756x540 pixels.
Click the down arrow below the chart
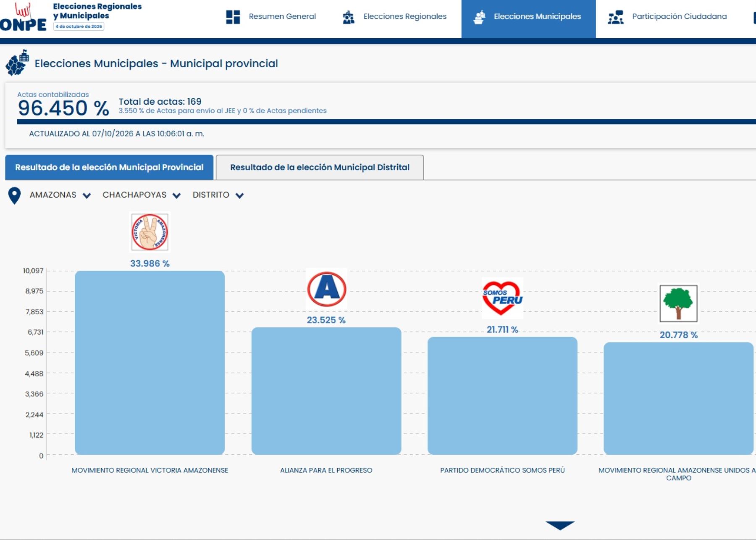coord(560,525)
